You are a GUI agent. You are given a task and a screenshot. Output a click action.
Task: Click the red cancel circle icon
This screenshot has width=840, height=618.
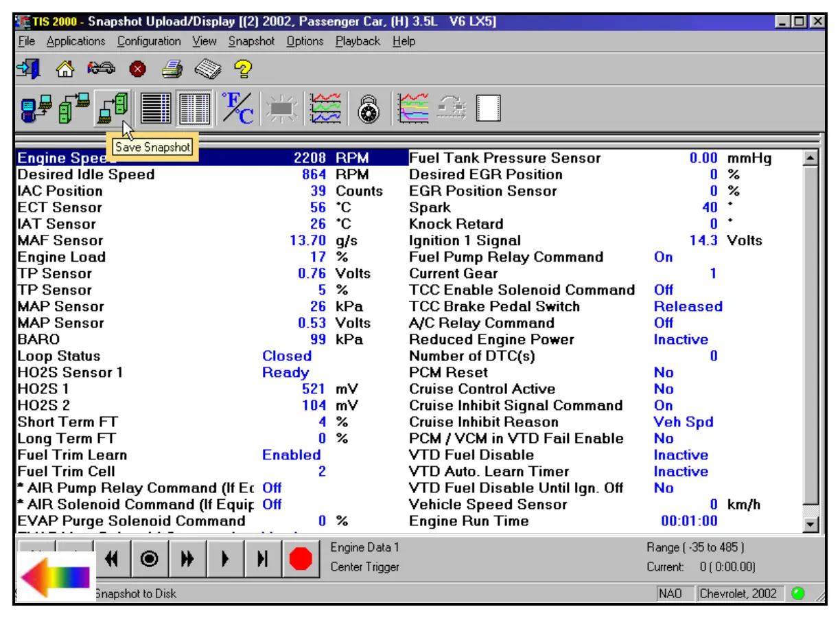tap(137, 69)
